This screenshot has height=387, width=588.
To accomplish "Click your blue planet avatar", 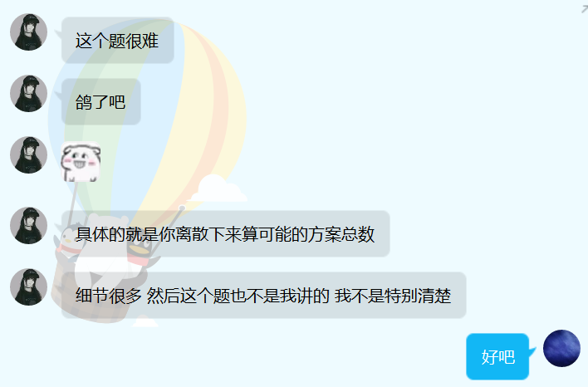I will [x=561, y=348].
